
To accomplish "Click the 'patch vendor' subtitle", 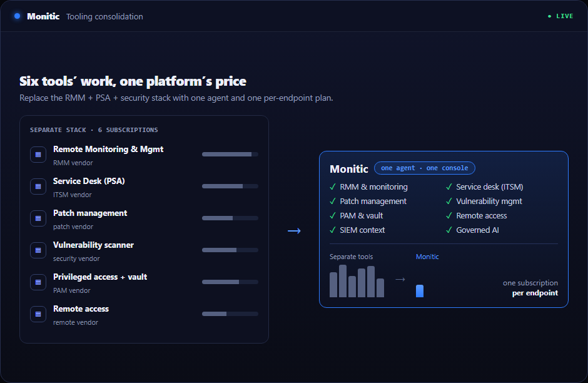I will tap(73, 227).
